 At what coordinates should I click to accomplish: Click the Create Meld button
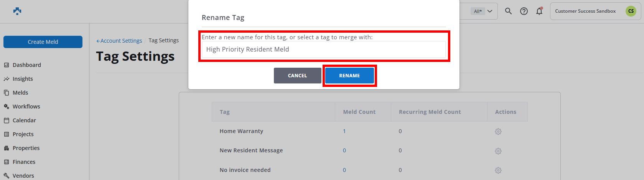(x=43, y=42)
